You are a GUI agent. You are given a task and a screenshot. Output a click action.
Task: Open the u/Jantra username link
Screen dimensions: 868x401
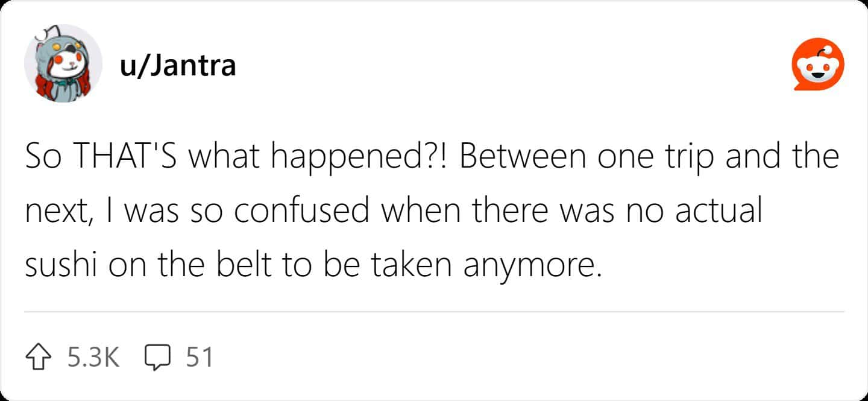tap(178, 65)
